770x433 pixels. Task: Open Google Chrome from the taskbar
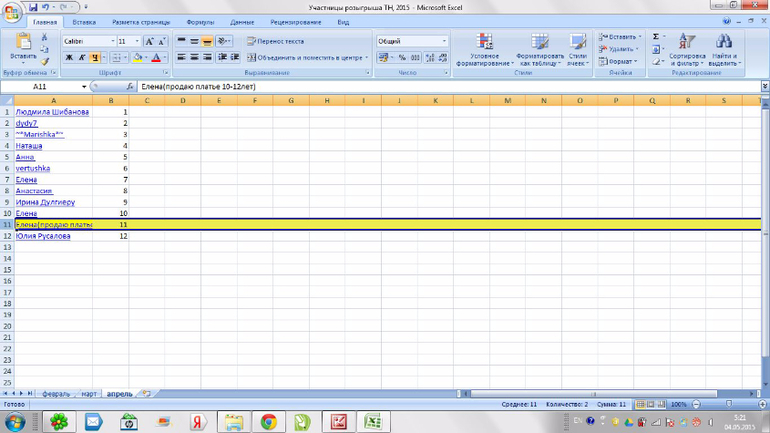pos(268,422)
